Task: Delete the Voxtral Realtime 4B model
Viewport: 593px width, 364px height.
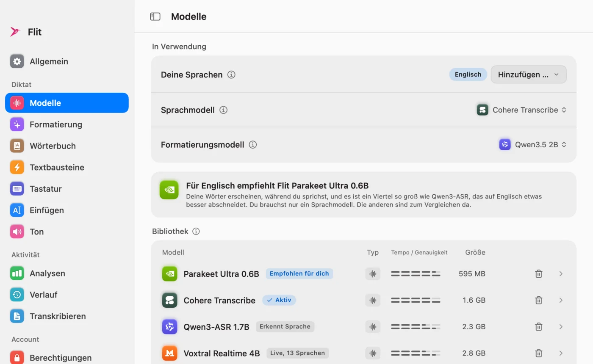Action: tap(539, 353)
